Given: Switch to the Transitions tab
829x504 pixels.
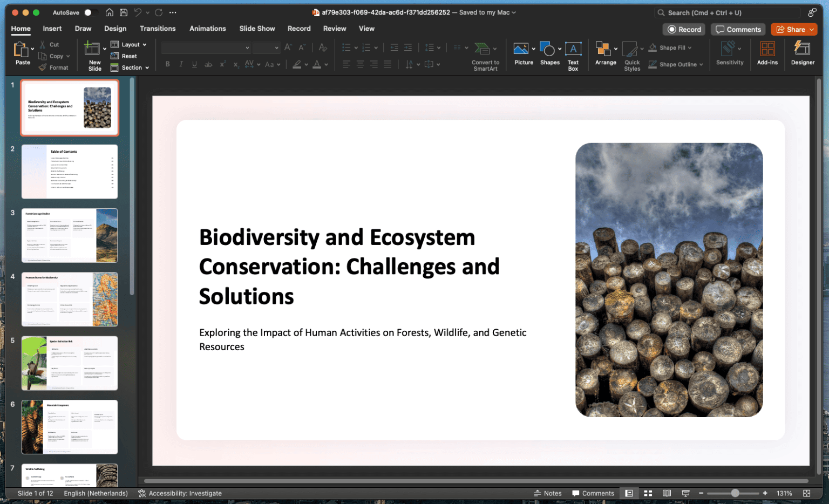Looking at the screenshot, I should 158,29.
